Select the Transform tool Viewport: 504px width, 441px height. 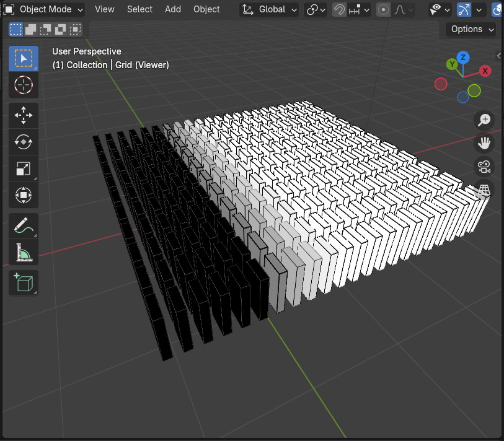click(24, 195)
